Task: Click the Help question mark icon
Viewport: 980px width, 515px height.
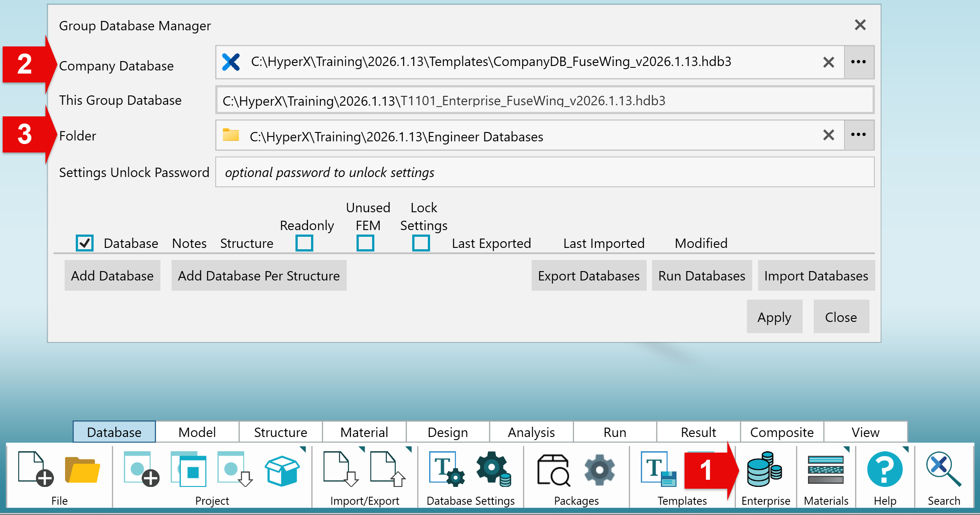Action: (885, 469)
